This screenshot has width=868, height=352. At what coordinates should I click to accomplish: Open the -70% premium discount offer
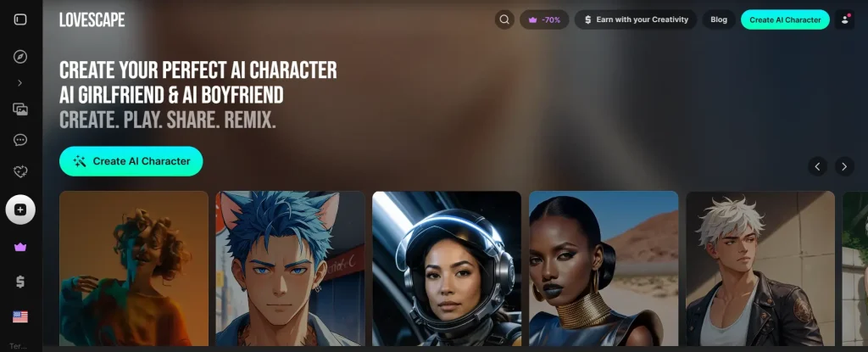click(544, 20)
